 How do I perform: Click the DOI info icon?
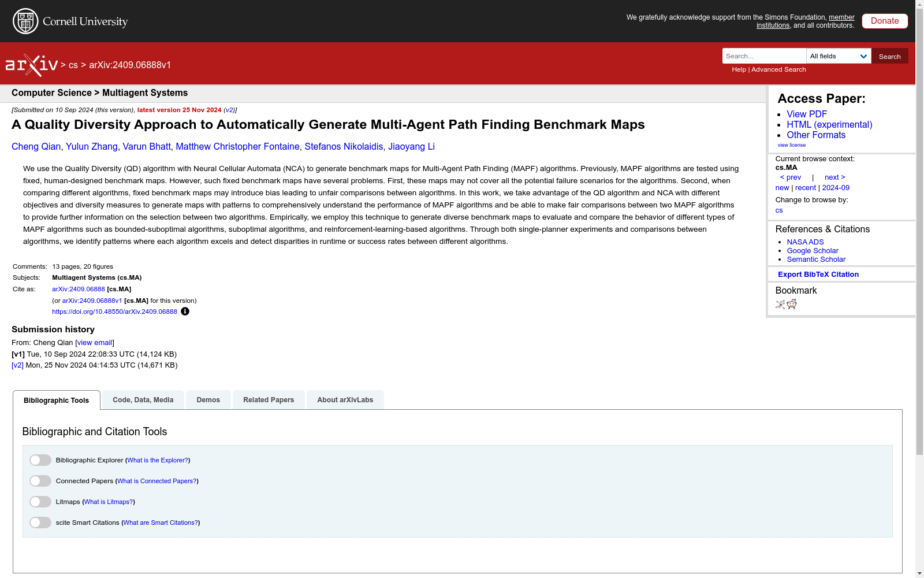click(x=185, y=312)
